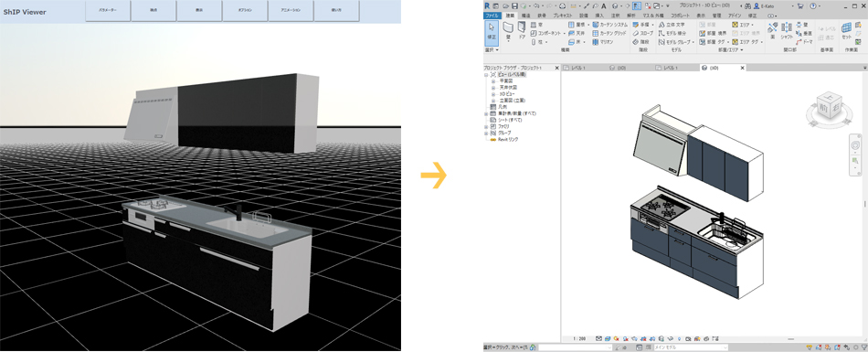Click the Open folder icon in quick access toolbar
Screen dimensions: 868x352
pos(506,5)
